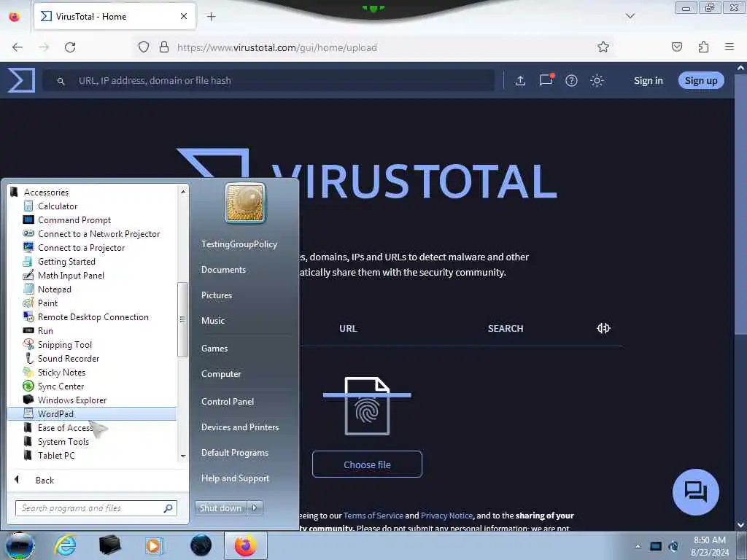Open the VirusTotal logo home icon
747x560 pixels.
21,80
